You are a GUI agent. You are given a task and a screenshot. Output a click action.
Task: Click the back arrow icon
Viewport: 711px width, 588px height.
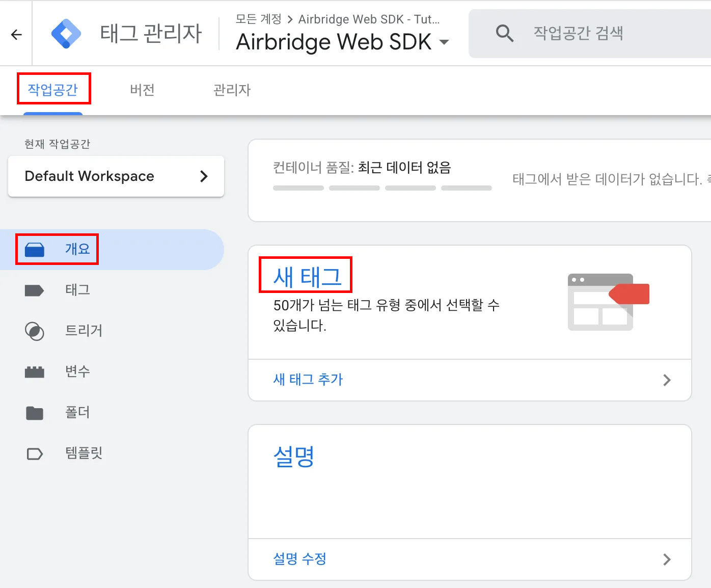(x=16, y=35)
